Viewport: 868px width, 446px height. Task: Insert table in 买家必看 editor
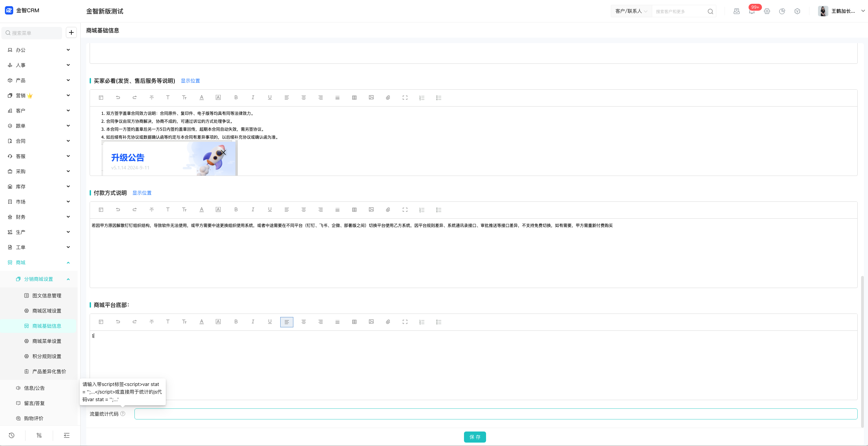tap(354, 98)
